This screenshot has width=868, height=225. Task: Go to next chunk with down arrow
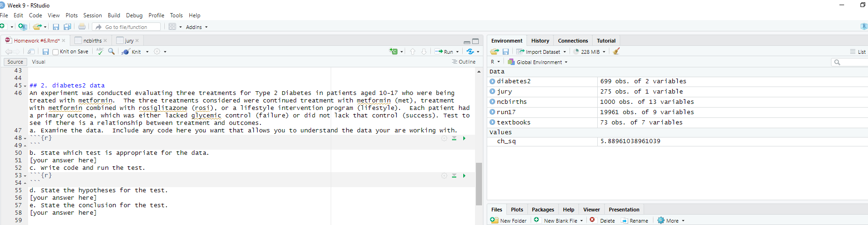pos(424,51)
